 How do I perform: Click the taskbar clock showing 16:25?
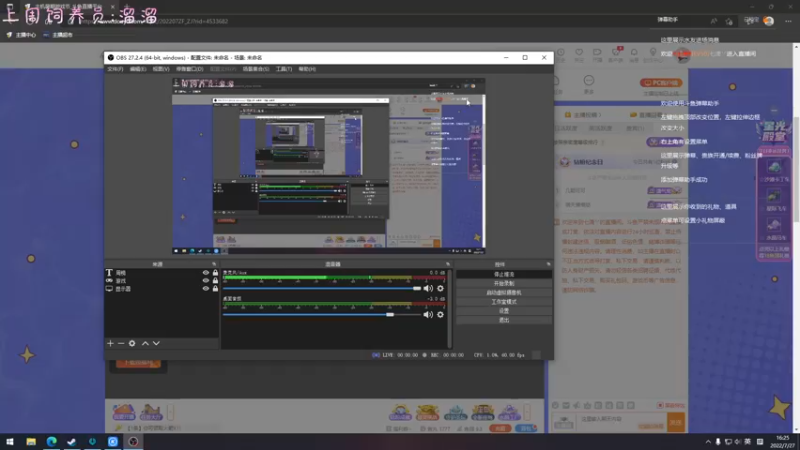tap(781, 441)
